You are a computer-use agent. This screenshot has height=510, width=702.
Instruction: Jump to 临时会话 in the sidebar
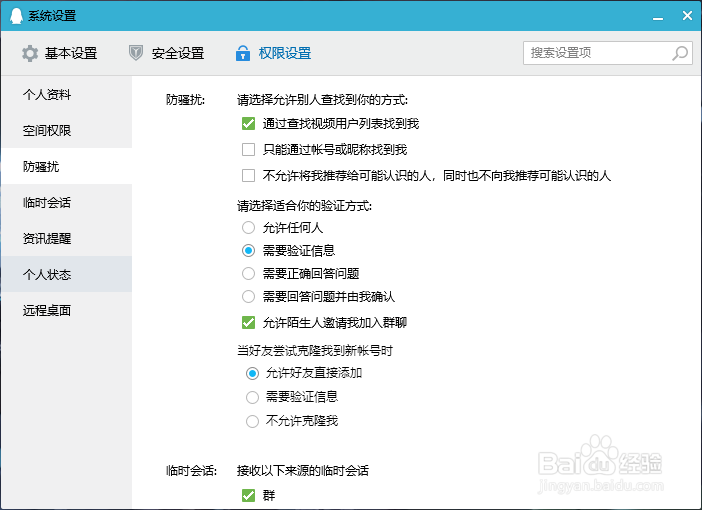(x=67, y=202)
